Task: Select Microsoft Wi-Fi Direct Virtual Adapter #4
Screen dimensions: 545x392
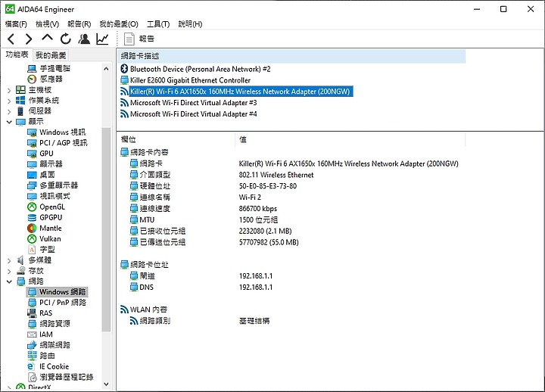Action: pos(193,114)
